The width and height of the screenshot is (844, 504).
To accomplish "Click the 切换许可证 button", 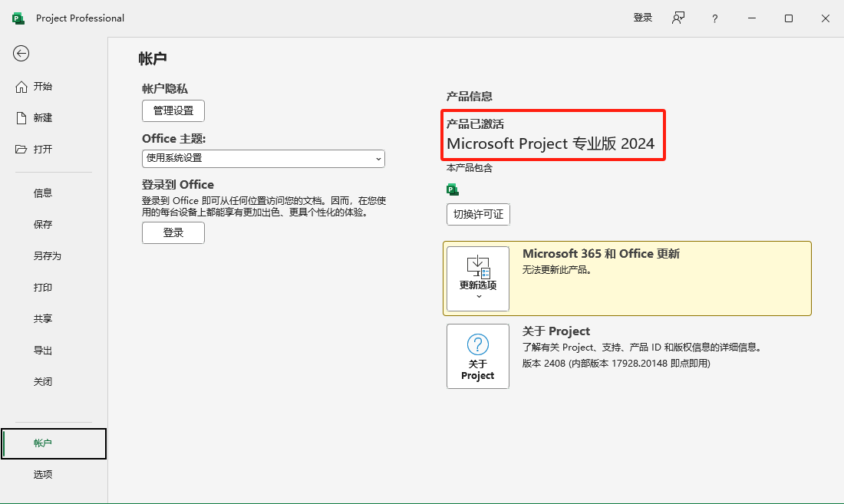I will pos(478,214).
